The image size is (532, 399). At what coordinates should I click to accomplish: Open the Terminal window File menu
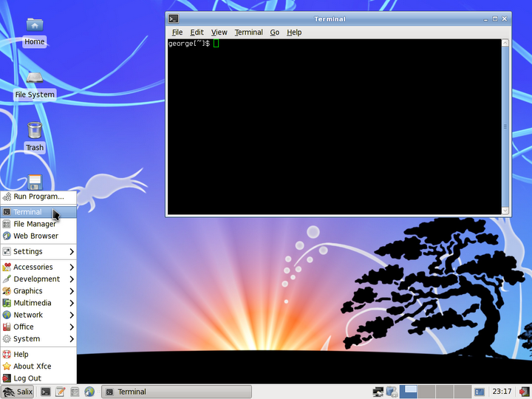[177, 33]
